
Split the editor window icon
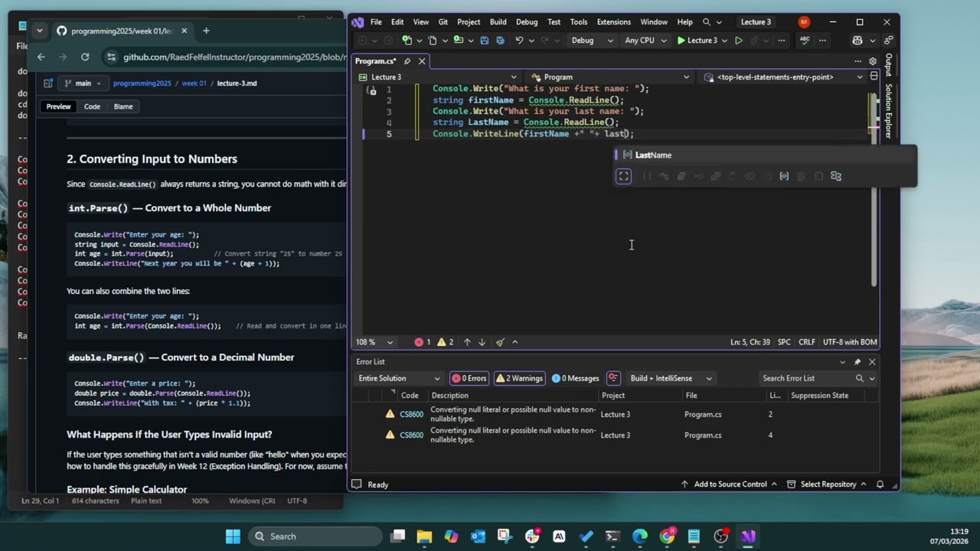coord(874,77)
